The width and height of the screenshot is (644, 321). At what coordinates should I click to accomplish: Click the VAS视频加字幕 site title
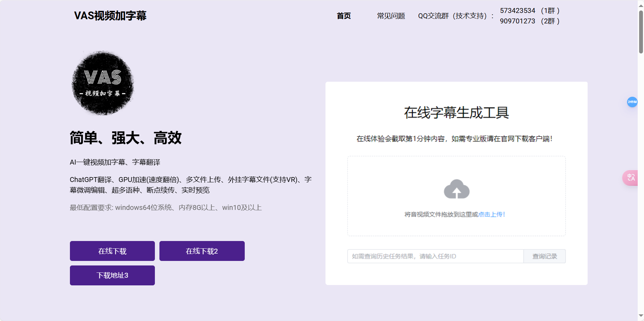pos(110,15)
